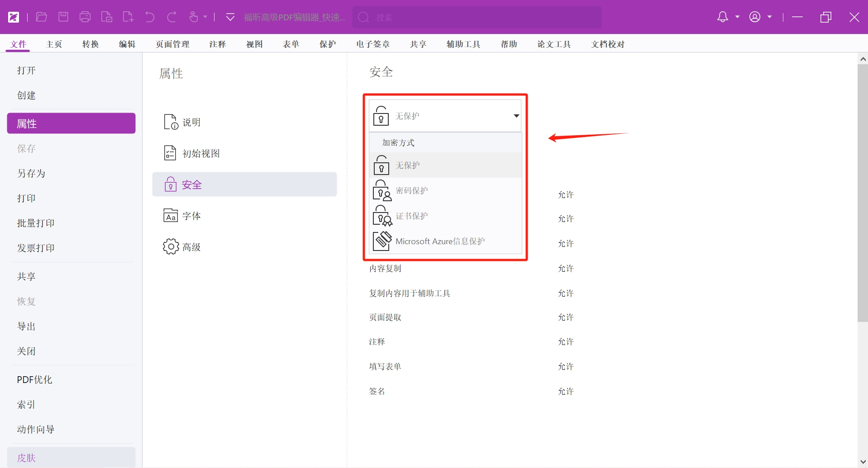This screenshot has width=868, height=468.
Task: Collapse the 无保护 dropdown arrow
Action: [516, 116]
